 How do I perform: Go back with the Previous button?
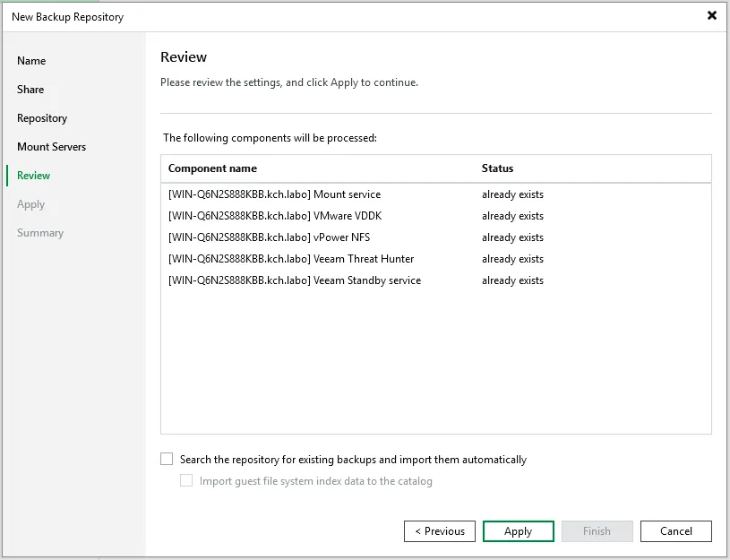tap(440, 531)
